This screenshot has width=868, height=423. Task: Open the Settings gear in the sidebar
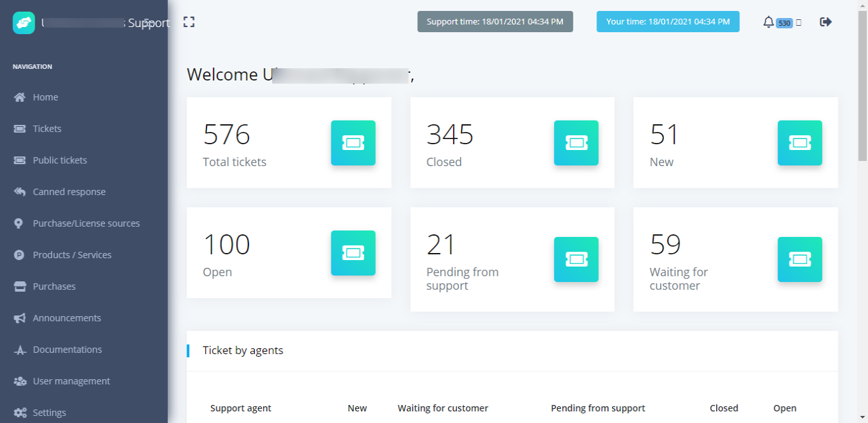point(49,412)
